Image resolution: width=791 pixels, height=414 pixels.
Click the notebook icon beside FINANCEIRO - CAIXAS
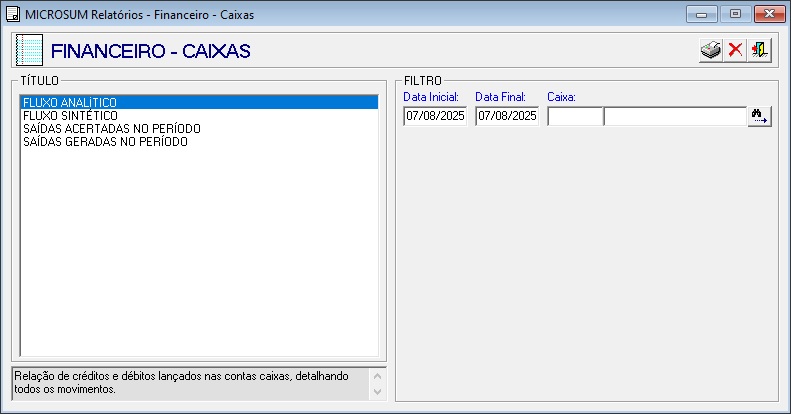31,51
